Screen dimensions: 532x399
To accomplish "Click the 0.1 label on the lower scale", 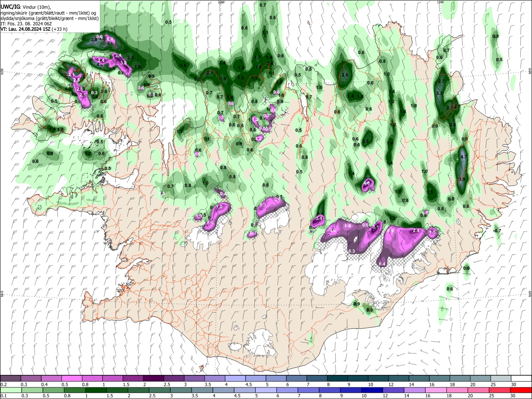I will point(3,396).
